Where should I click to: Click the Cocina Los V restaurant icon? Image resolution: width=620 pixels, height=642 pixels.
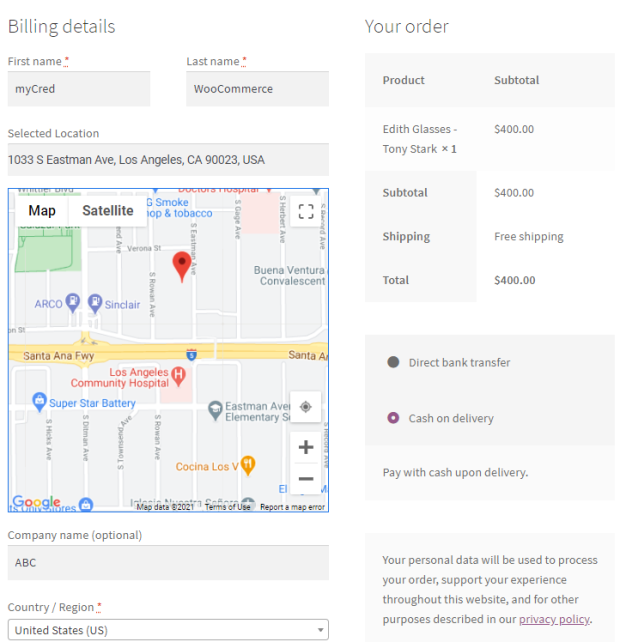click(248, 465)
